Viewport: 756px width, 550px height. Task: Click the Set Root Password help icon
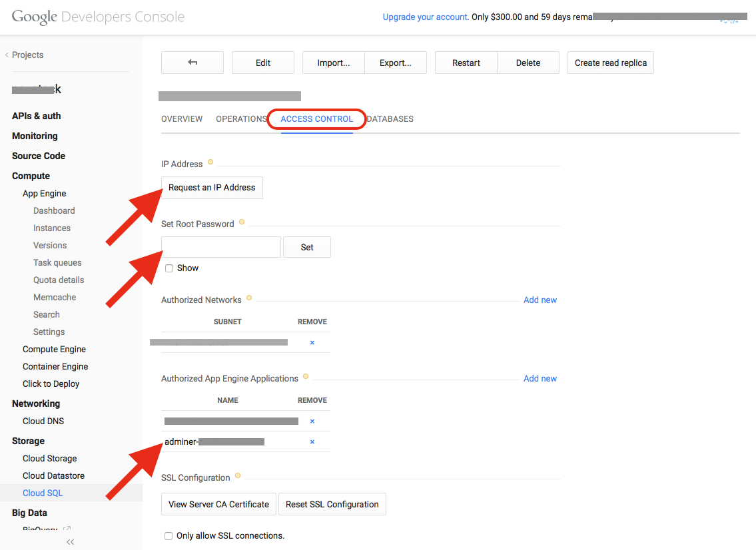(x=242, y=222)
